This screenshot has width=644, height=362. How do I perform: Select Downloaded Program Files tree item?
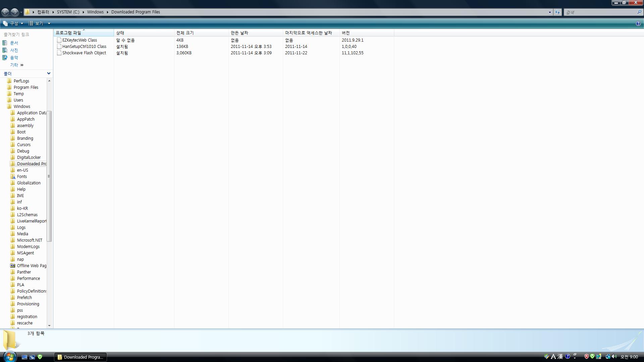click(28, 164)
